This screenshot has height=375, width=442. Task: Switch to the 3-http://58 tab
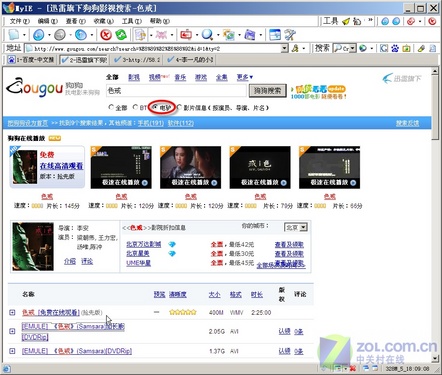(137, 60)
